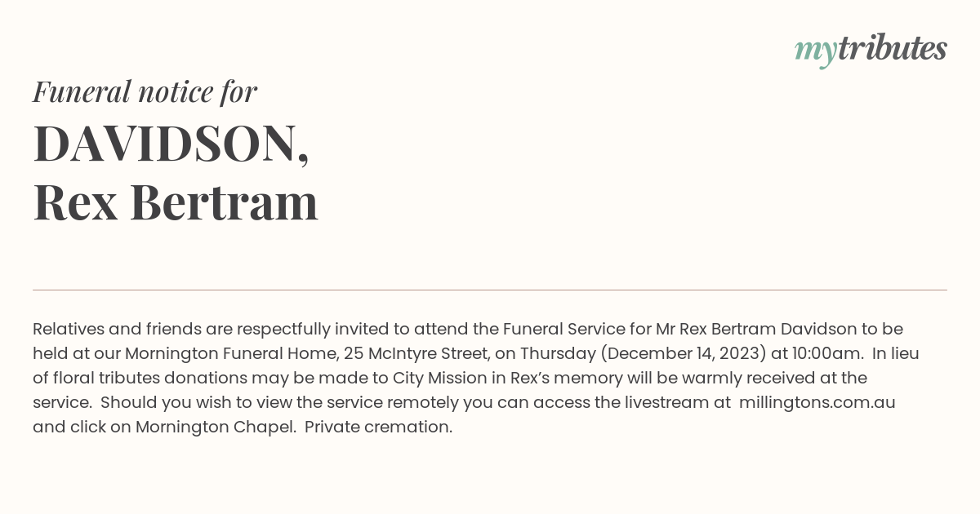Click the 'Mornington Funeral Home' text

coord(231,353)
